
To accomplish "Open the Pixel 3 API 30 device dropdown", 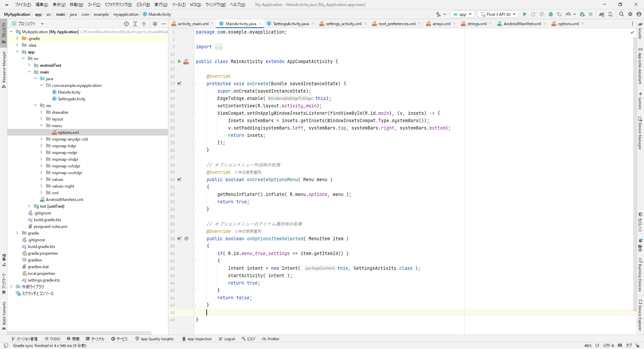I will pos(498,14).
